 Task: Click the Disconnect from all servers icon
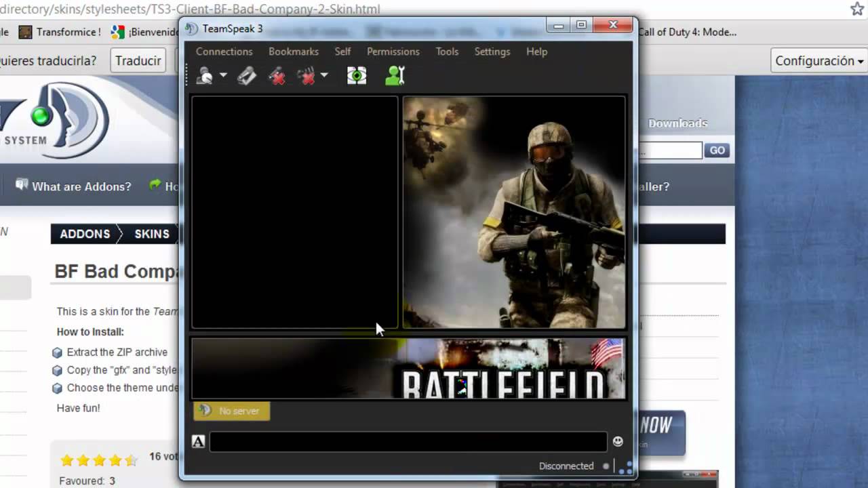(x=307, y=76)
